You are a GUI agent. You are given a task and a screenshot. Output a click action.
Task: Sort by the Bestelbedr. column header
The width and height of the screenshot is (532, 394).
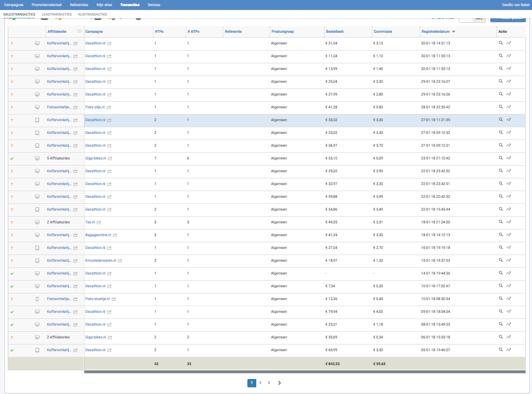pos(335,32)
